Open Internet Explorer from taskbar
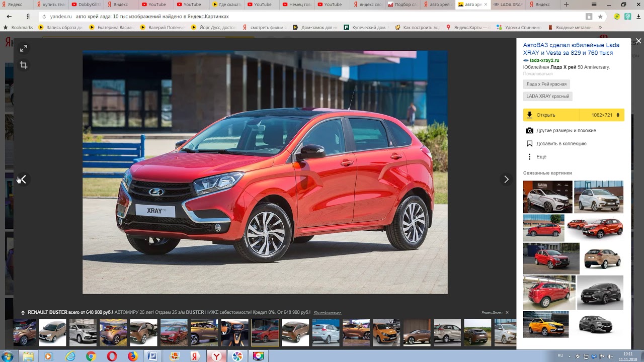 [x=70, y=356]
